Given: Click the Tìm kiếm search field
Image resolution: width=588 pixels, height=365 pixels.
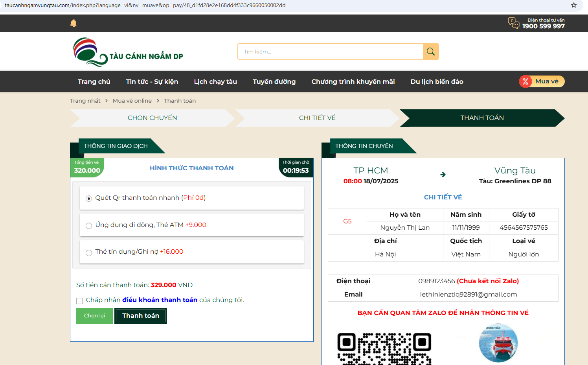Looking at the screenshot, I should click(330, 52).
